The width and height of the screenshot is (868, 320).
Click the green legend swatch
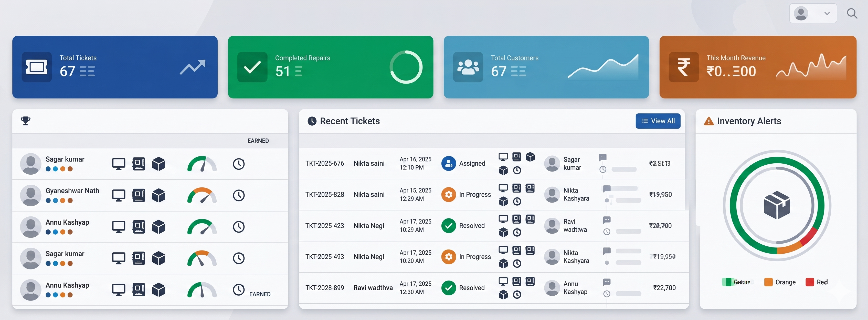tap(727, 282)
